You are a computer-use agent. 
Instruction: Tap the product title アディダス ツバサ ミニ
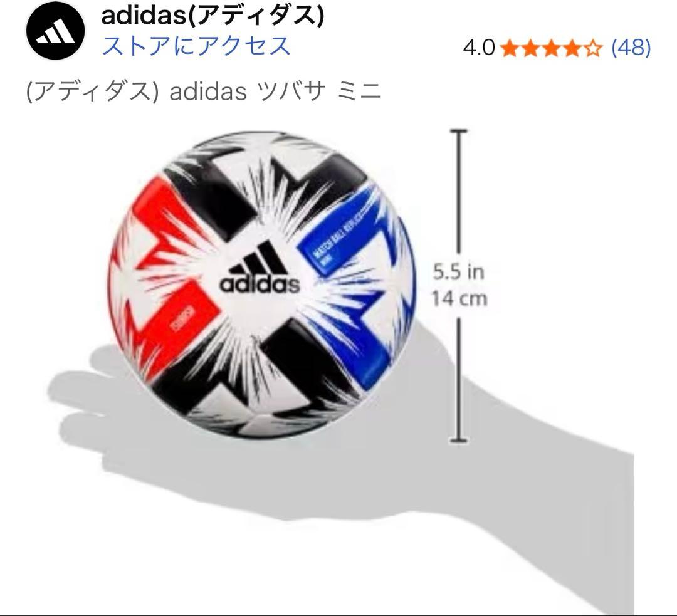coord(204,91)
